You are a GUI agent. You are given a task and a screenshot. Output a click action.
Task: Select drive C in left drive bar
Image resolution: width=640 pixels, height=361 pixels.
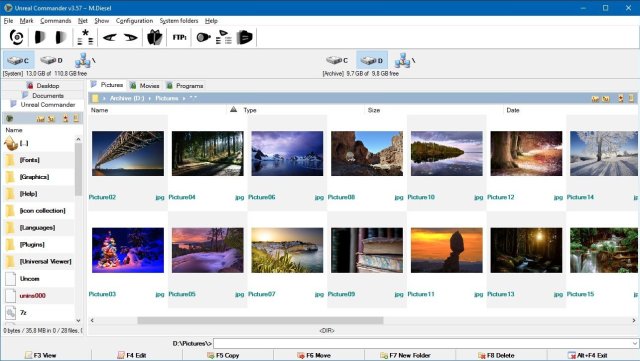pyautogui.click(x=18, y=60)
